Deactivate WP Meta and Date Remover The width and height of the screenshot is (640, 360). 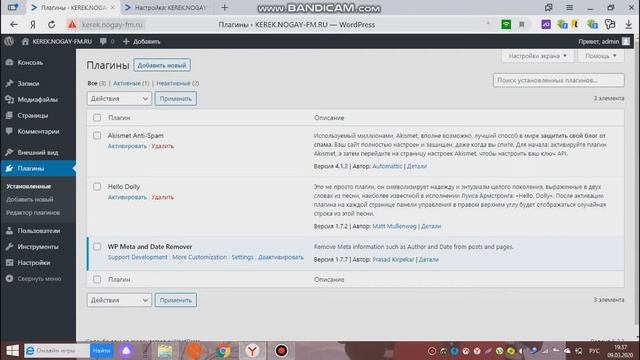281,257
